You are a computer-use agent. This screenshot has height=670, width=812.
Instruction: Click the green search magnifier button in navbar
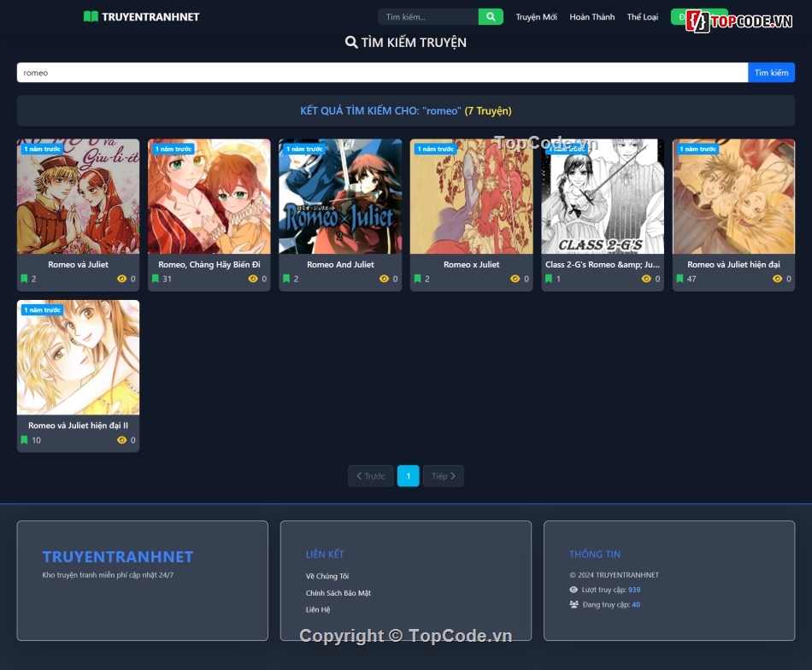(x=491, y=17)
